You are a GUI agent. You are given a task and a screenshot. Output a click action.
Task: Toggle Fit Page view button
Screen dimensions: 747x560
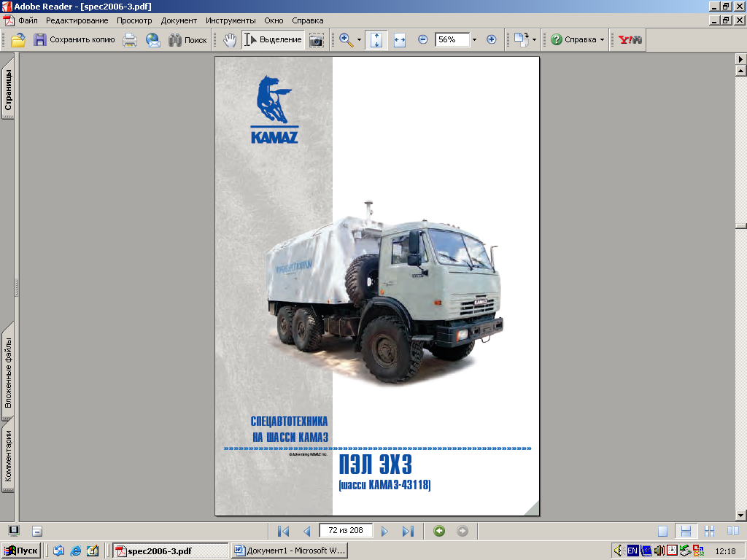pyautogui.click(x=376, y=40)
